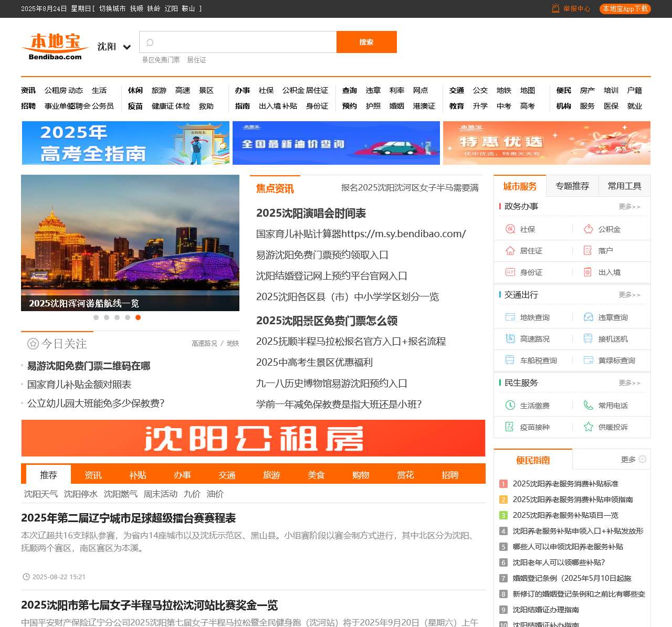This screenshot has height=627, width=672.
Task: Open the 地铁查询 subway query icon
Action: [509, 317]
